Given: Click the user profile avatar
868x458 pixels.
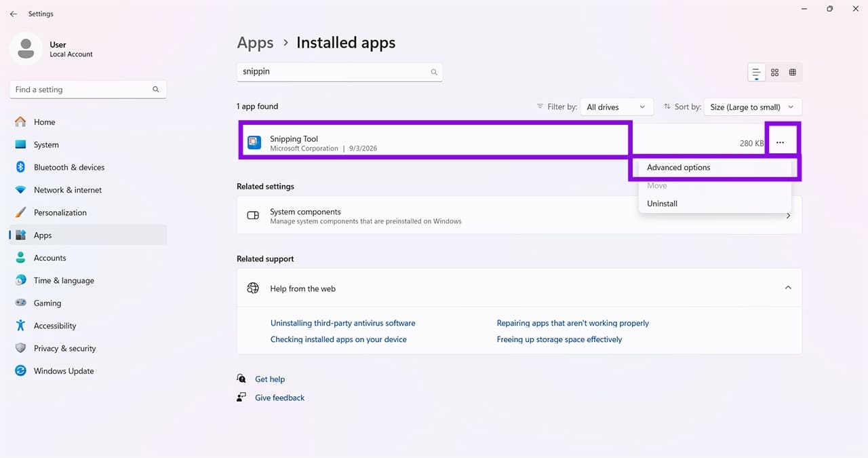Looking at the screenshot, I should tap(26, 49).
